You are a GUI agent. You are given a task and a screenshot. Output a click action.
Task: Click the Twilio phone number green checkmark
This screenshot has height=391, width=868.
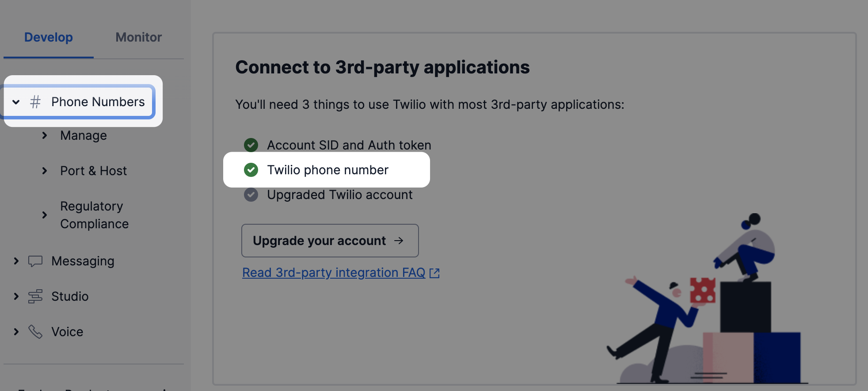click(x=251, y=170)
